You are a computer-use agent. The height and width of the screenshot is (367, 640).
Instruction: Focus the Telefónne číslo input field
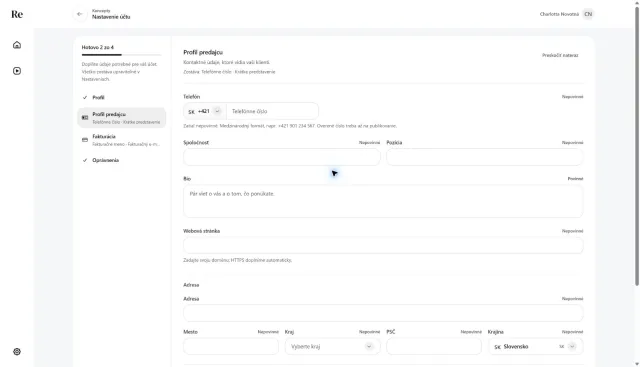click(x=272, y=111)
